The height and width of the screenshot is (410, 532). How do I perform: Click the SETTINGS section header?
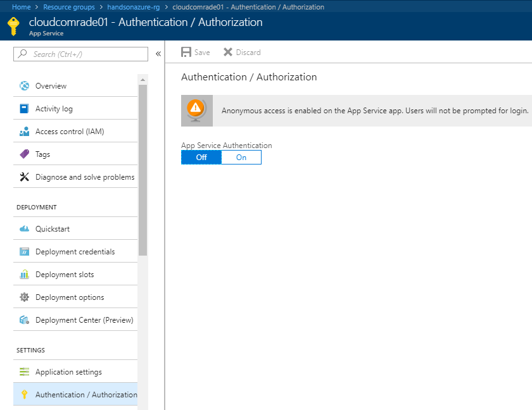(x=30, y=350)
